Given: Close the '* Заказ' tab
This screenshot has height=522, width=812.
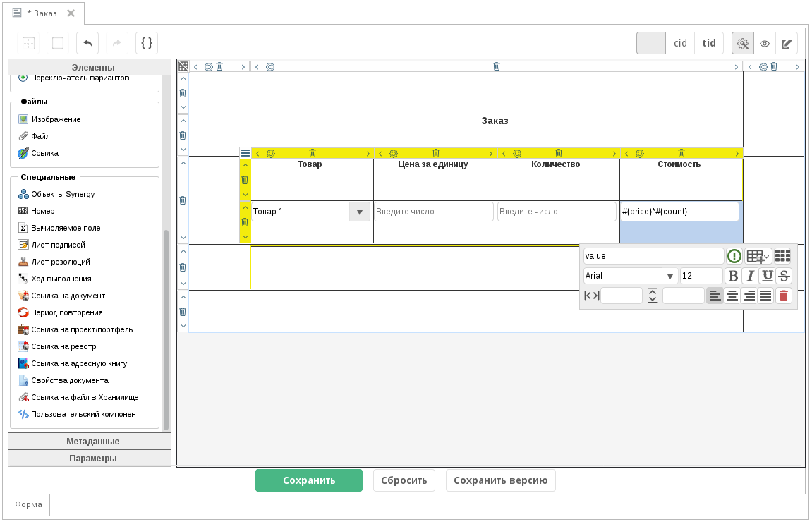Looking at the screenshot, I should click(x=71, y=13).
